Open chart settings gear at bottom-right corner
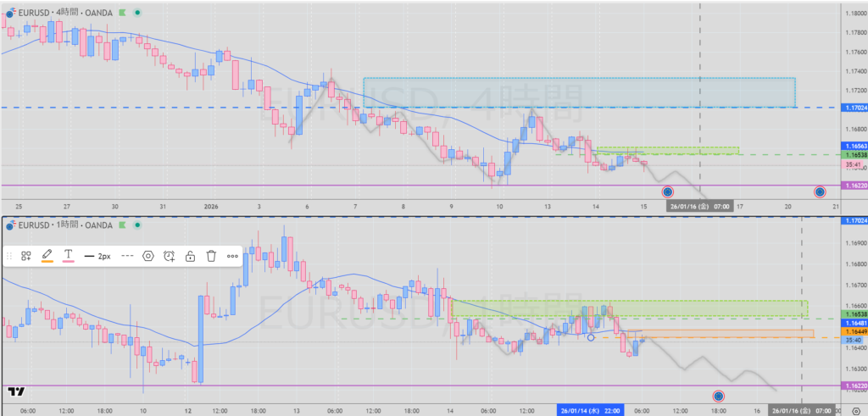Image resolution: width=868 pixels, height=416 pixels. point(854,409)
